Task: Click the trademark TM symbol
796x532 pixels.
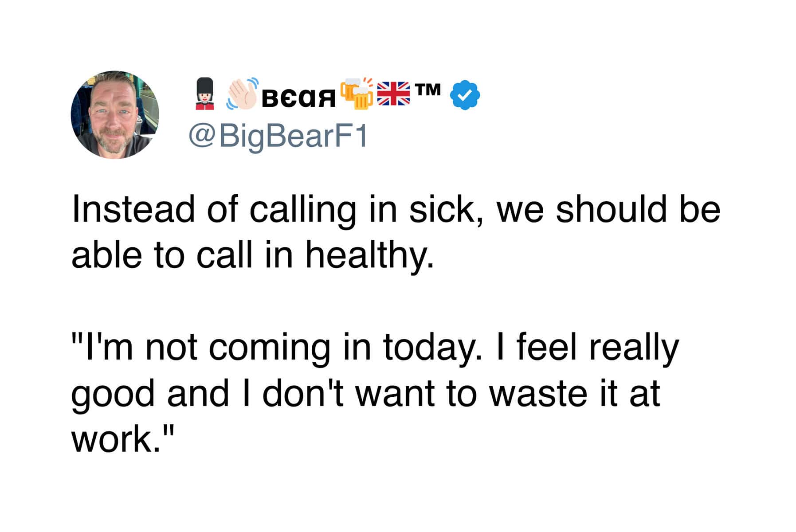Action: coord(428,90)
